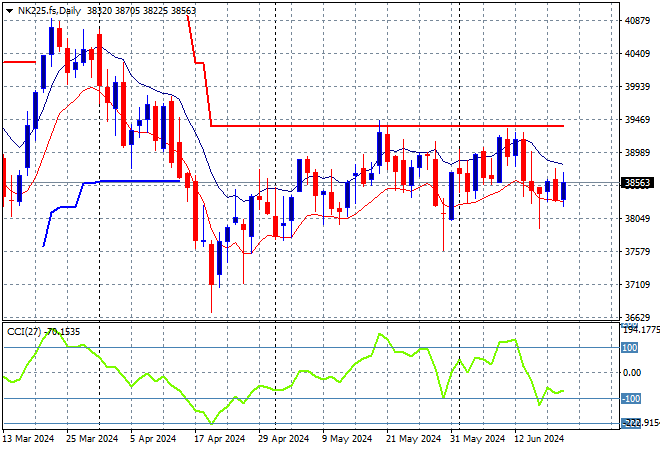
Task: Click the CCI 0.00 level label
Action: coord(632,373)
